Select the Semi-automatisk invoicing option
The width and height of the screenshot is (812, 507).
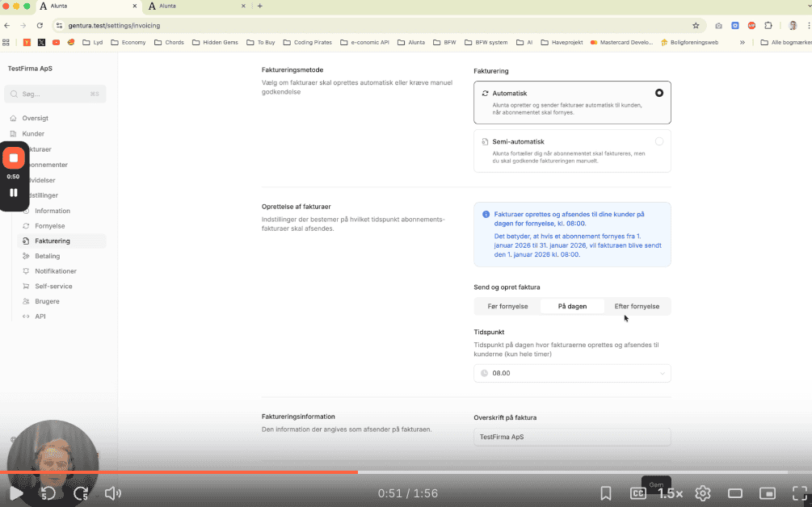click(572, 150)
